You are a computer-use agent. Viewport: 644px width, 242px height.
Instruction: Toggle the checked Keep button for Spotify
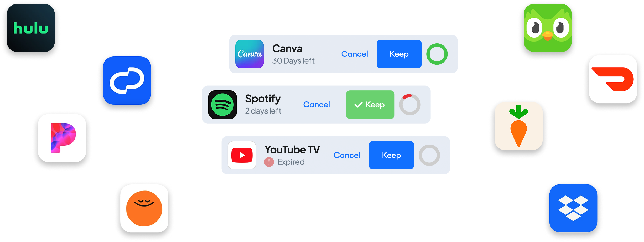click(x=370, y=105)
